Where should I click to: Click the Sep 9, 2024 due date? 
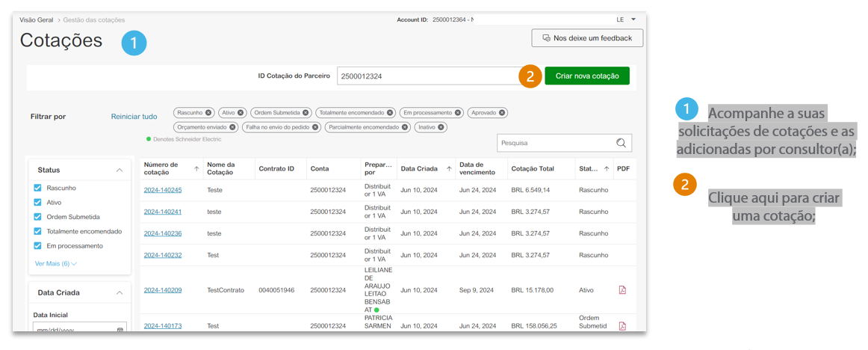point(475,289)
